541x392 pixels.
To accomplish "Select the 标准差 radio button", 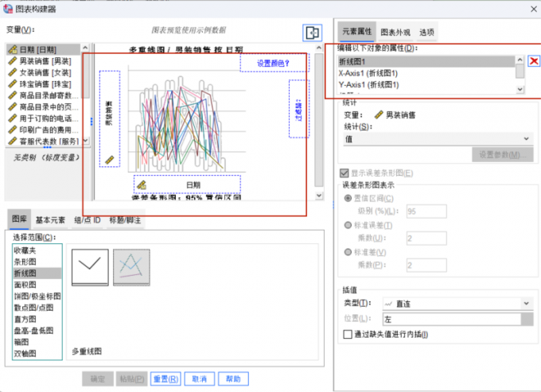I will point(348,252).
